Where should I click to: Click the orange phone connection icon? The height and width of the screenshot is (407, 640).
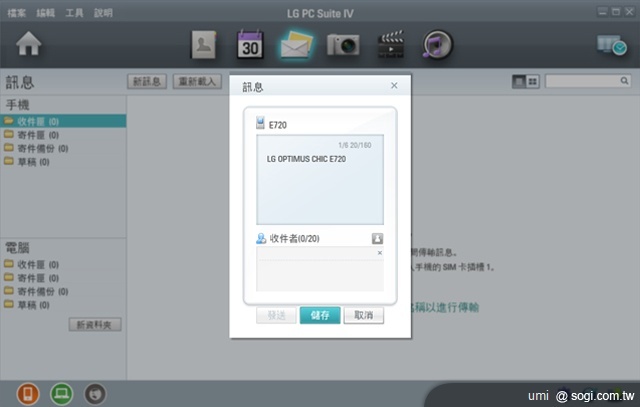point(28,394)
